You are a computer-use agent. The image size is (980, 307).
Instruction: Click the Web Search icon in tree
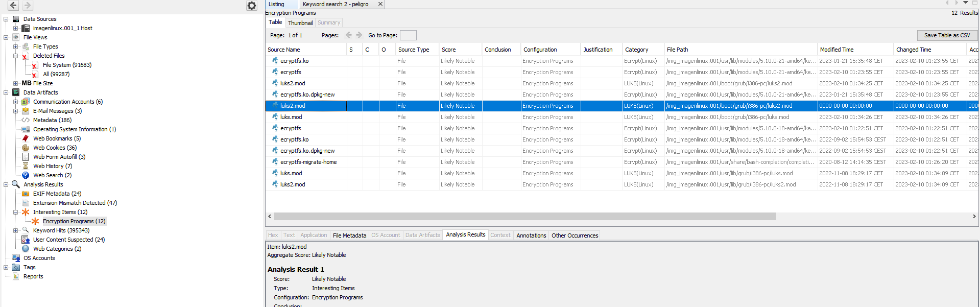(26, 175)
